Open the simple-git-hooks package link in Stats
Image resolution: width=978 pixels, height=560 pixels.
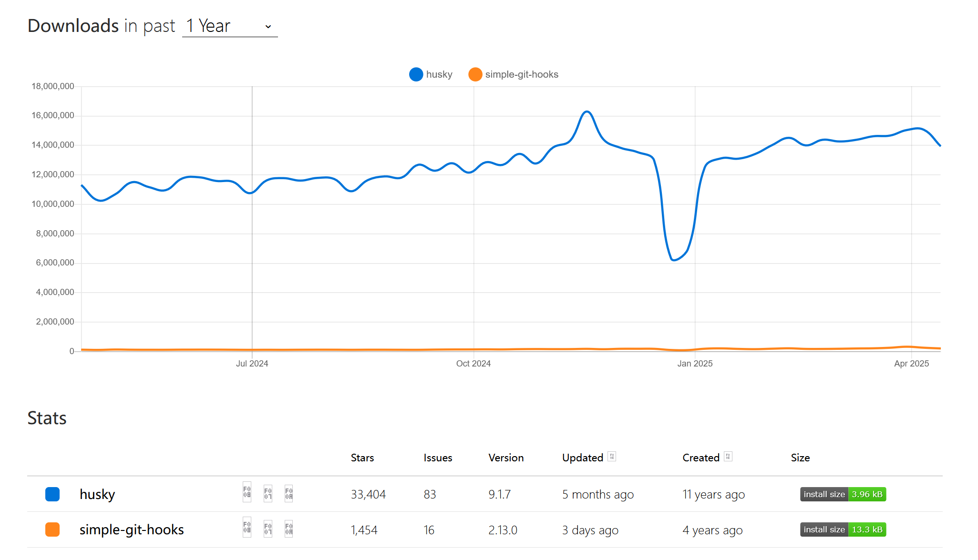click(x=132, y=529)
